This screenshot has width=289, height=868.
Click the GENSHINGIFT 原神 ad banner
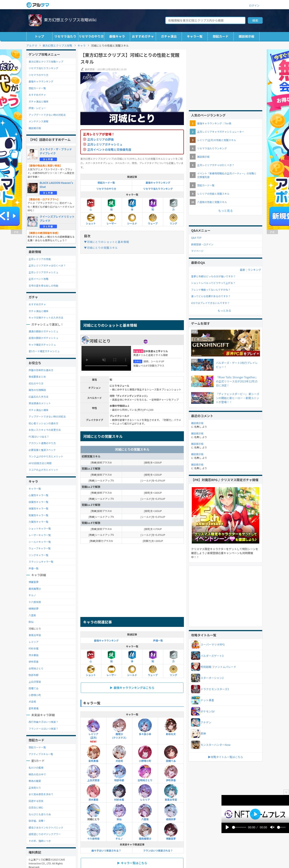pos(225,343)
